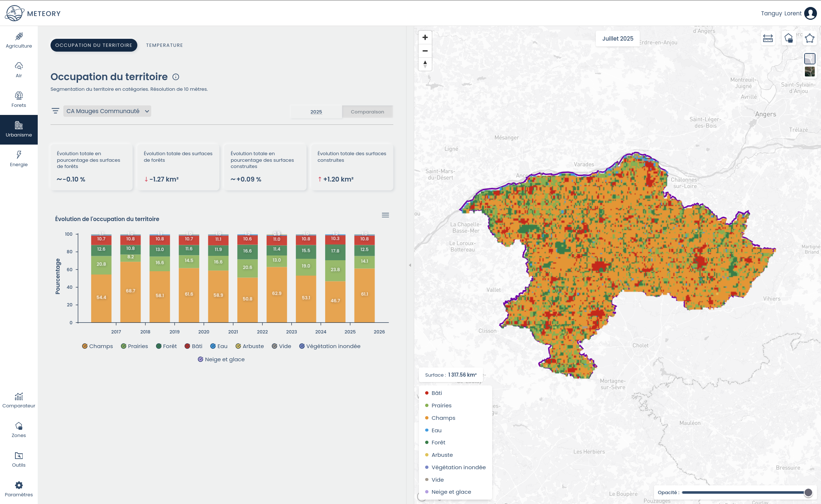Screen dimensions: 821x504
Task: Click the Juillet 2025 date button
Action: click(x=617, y=38)
